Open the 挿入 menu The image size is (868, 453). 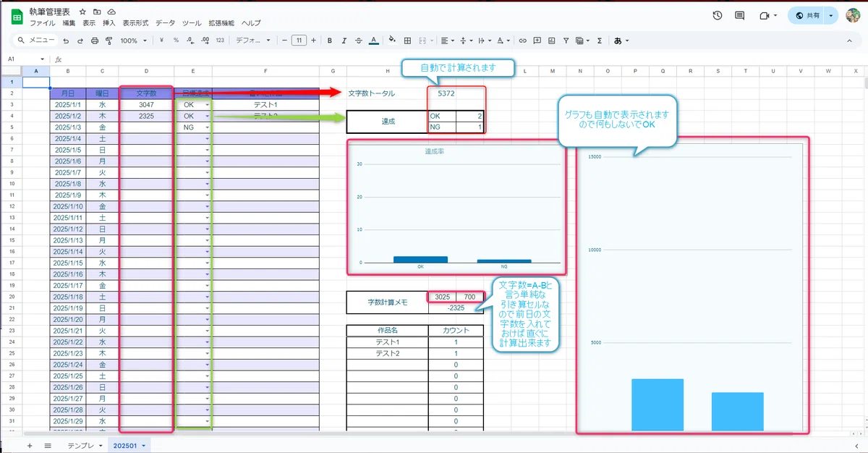click(x=109, y=23)
